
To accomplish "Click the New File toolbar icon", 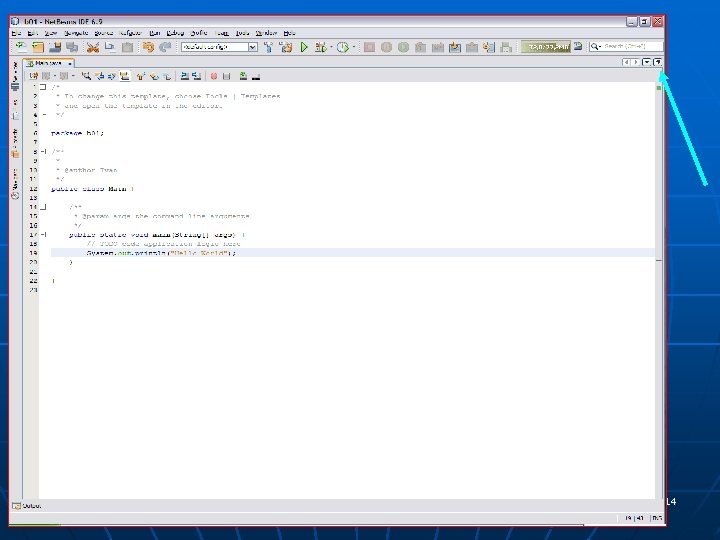I will 21,47.
